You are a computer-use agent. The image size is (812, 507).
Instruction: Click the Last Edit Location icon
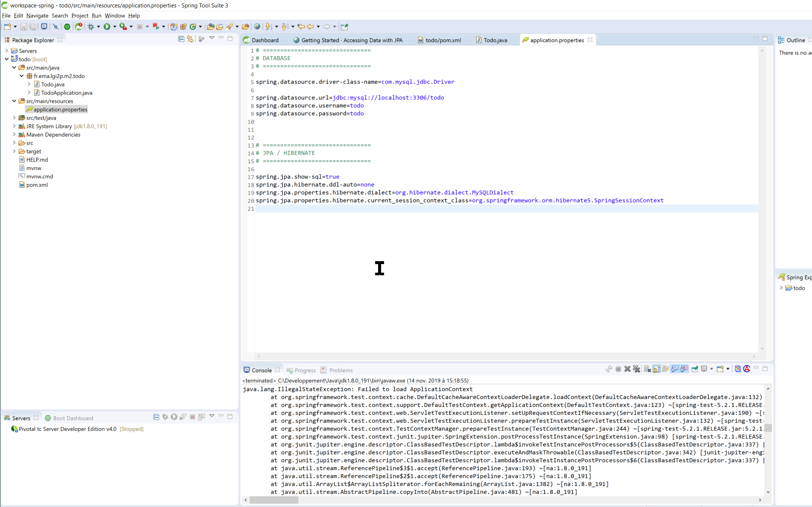tap(301, 26)
